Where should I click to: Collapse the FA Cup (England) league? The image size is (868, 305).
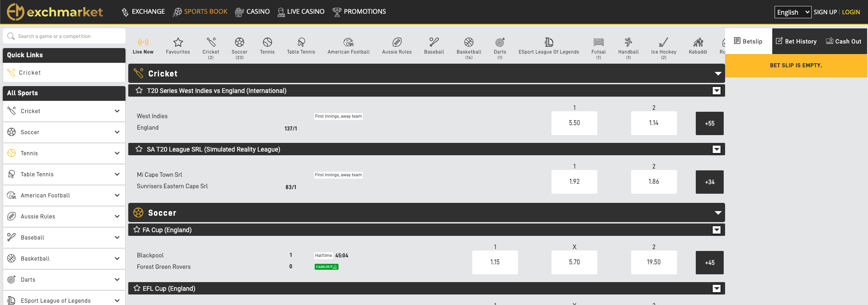click(717, 230)
